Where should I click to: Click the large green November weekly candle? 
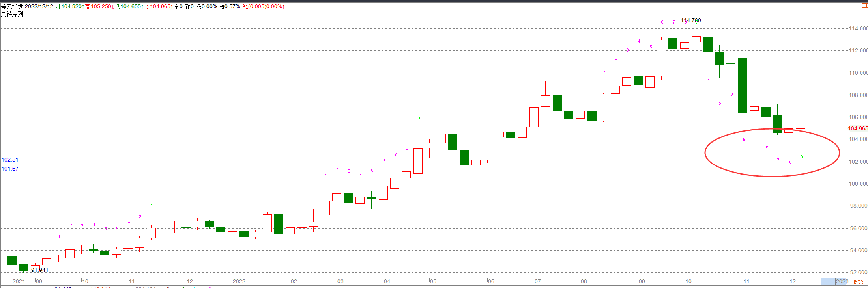(743, 85)
